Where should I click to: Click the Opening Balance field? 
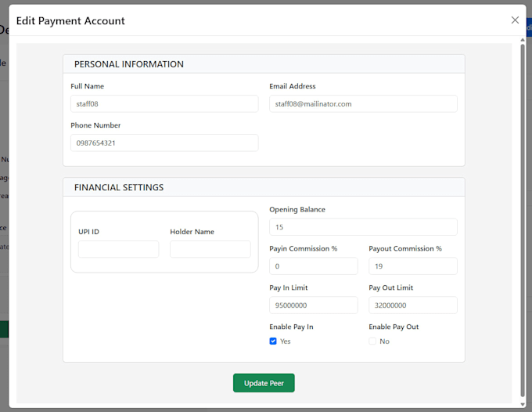363,227
